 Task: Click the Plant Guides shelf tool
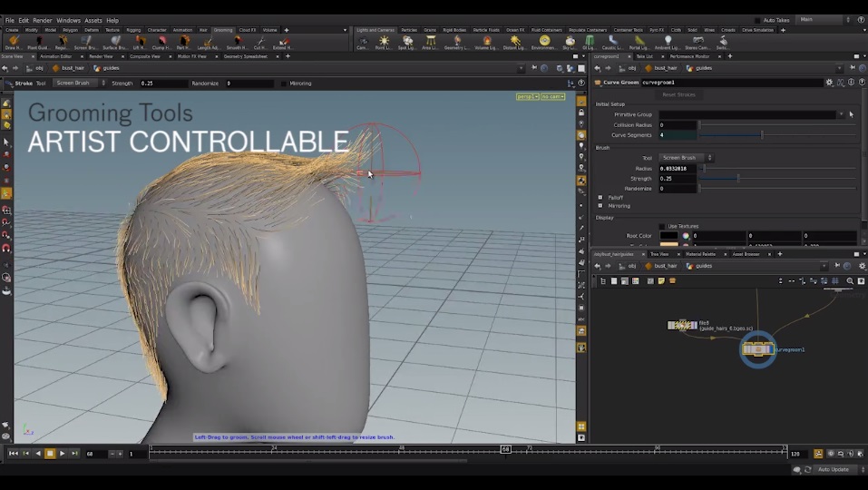click(38, 42)
